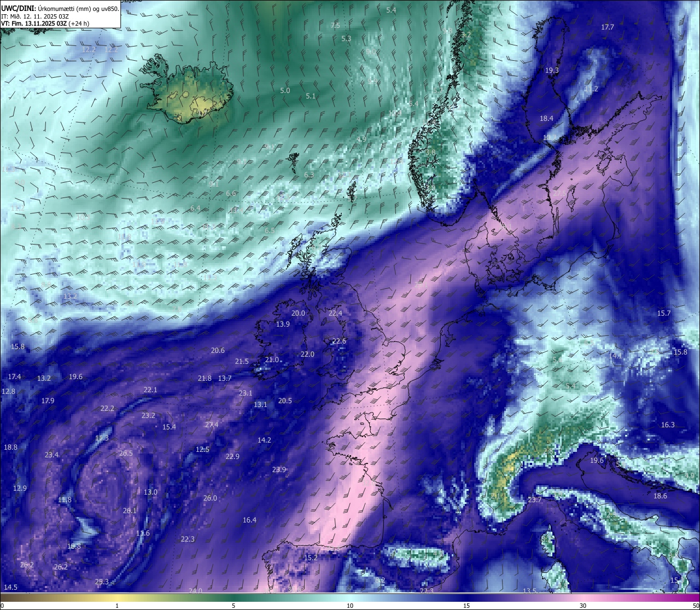Click the 22.1 value label

coord(150,390)
